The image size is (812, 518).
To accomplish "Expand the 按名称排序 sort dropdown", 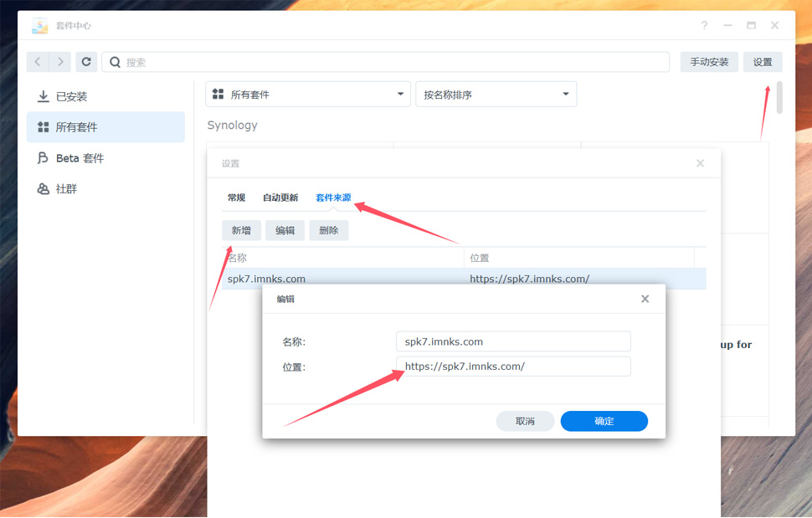I will (496, 95).
